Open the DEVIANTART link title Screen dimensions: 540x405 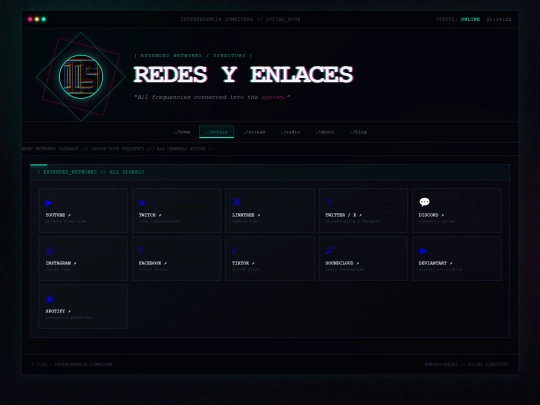tap(433, 263)
